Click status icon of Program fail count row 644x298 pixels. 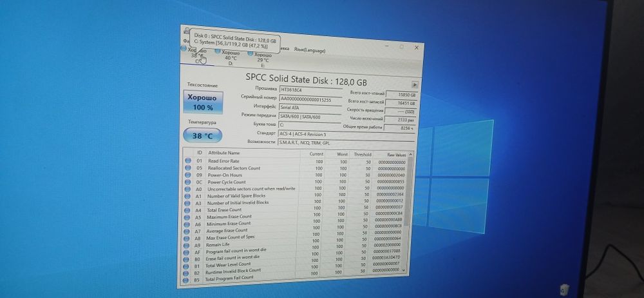[187, 253]
